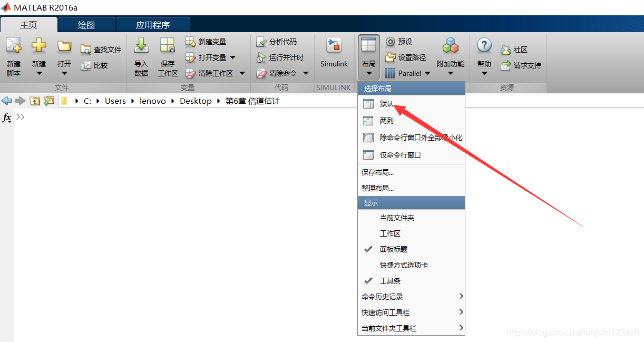
Task: Click the Open (打开) folder icon
Action: [64, 46]
